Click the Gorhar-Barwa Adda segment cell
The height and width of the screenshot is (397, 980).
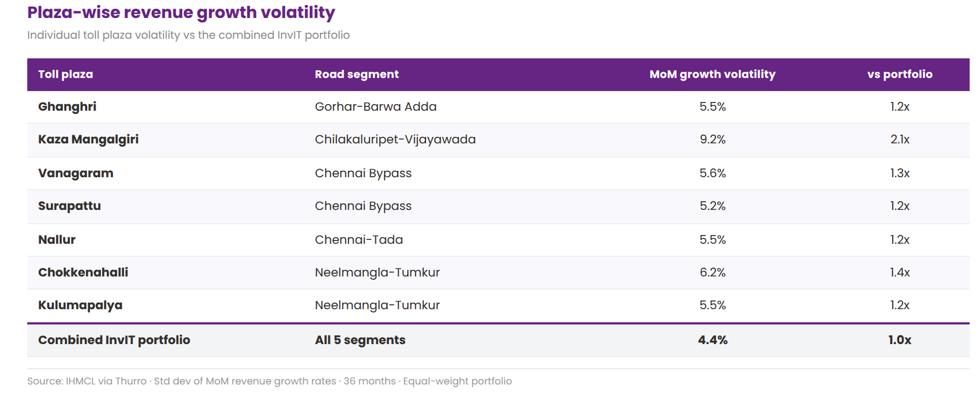[376, 107]
